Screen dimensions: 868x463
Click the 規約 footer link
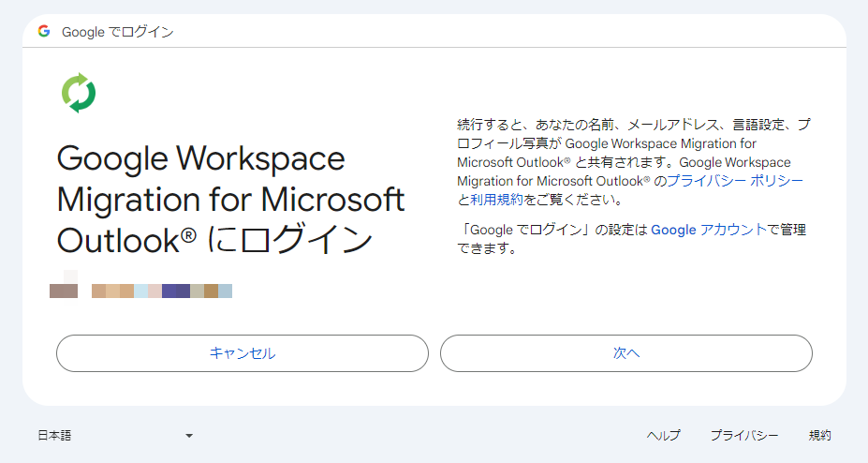point(820,436)
